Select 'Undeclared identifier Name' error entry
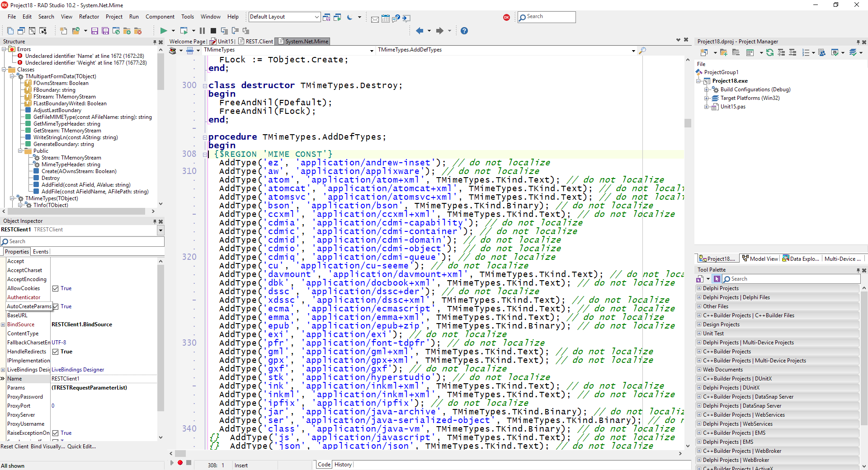Image resolution: width=868 pixels, height=470 pixels. tap(85, 56)
